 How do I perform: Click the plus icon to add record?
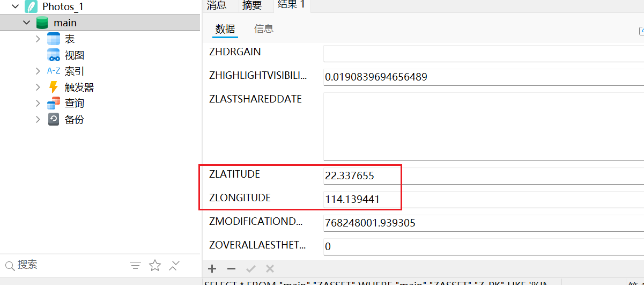212,269
